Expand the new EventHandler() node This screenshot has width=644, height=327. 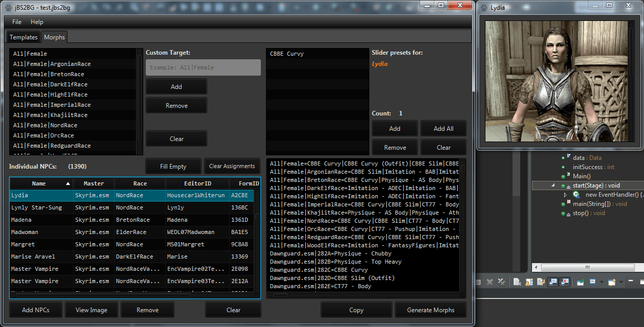pos(565,195)
